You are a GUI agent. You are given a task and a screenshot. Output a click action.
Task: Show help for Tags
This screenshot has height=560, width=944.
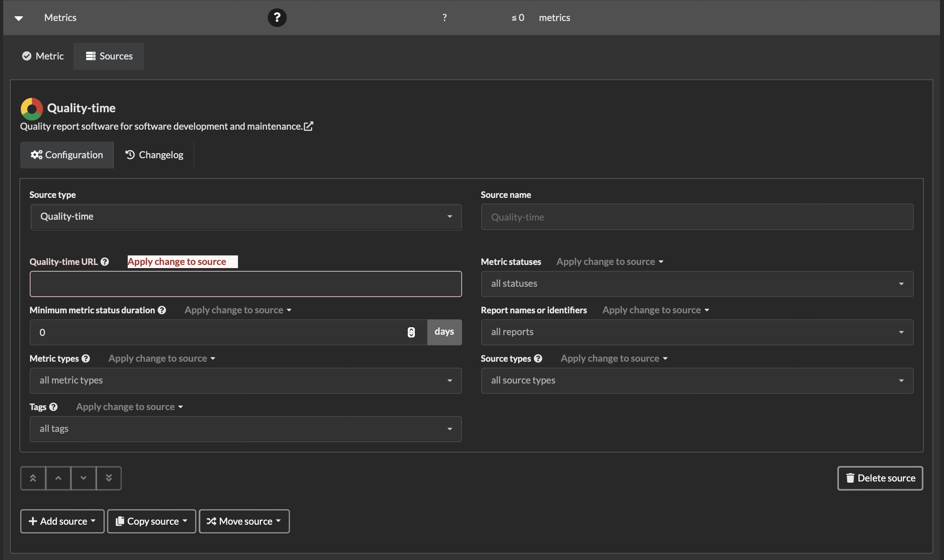click(54, 407)
